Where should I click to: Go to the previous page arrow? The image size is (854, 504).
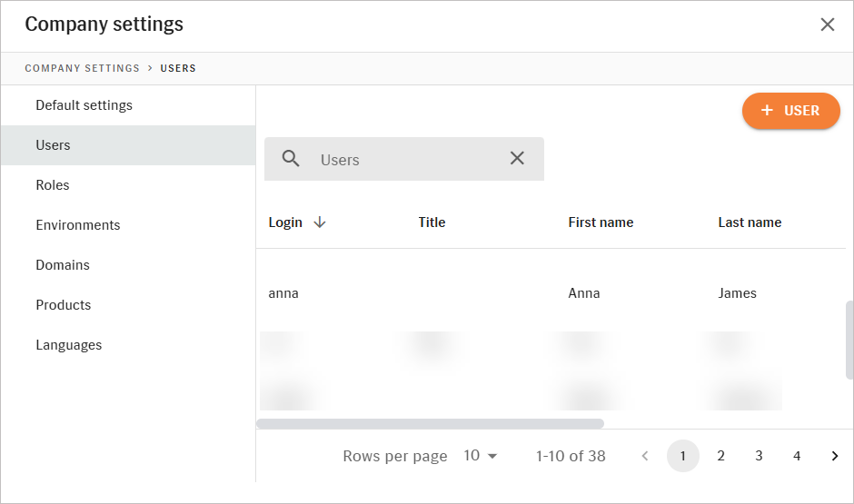pyautogui.click(x=645, y=456)
